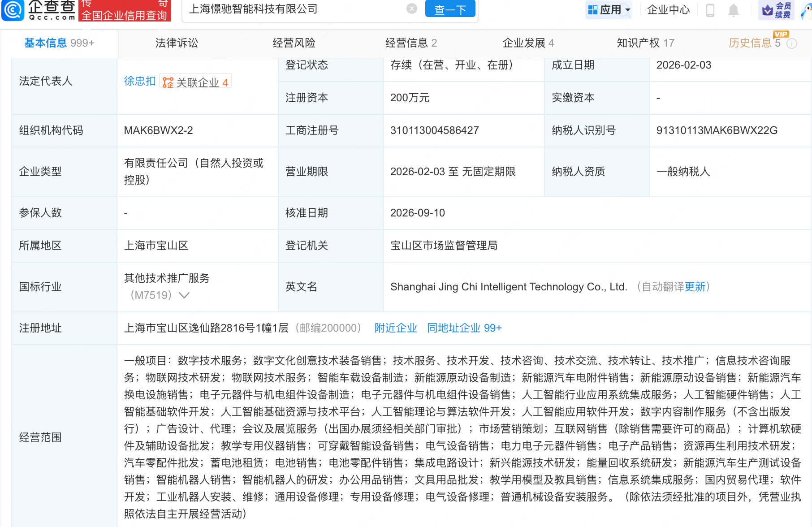This screenshot has width=812, height=527.
Task: Open 附近企业 link
Action: (396, 328)
